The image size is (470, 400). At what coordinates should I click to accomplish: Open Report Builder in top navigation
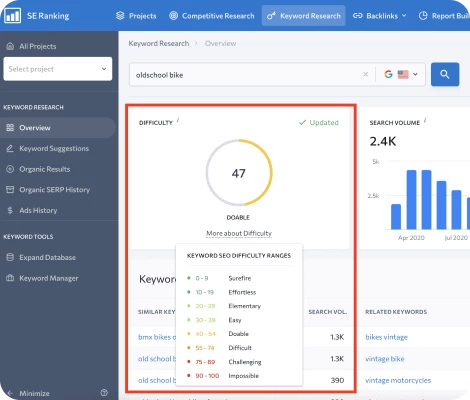point(444,16)
